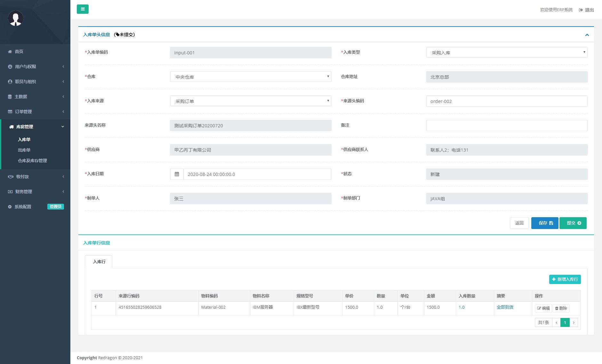Expand the 职员与组织 menu
Viewport: 602px width, 364px height.
click(x=35, y=82)
